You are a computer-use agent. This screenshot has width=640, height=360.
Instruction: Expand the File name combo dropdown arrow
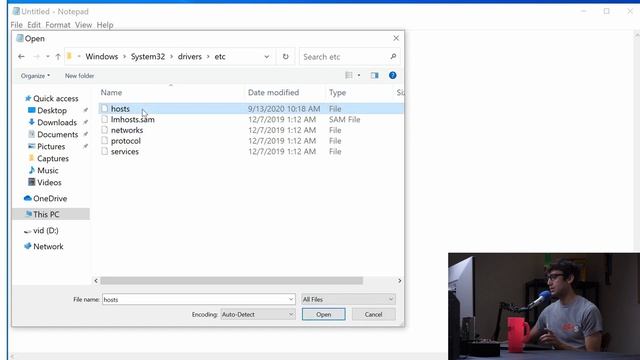click(x=291, y=299)
